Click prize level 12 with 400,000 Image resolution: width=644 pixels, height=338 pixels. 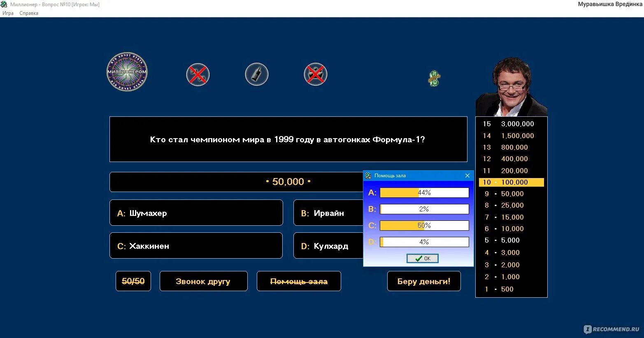click(x=511, y=159)
